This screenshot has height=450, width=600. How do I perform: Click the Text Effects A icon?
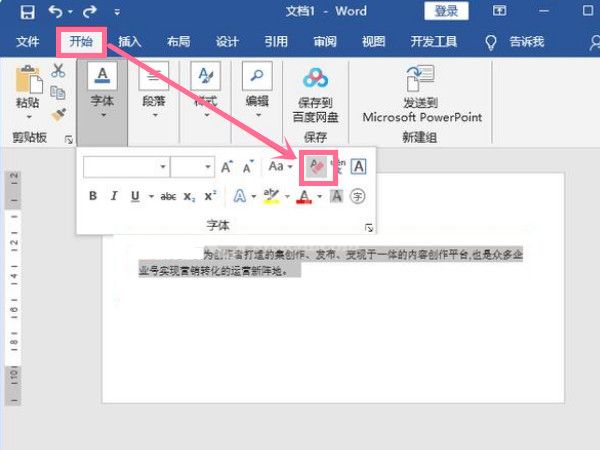240,196
